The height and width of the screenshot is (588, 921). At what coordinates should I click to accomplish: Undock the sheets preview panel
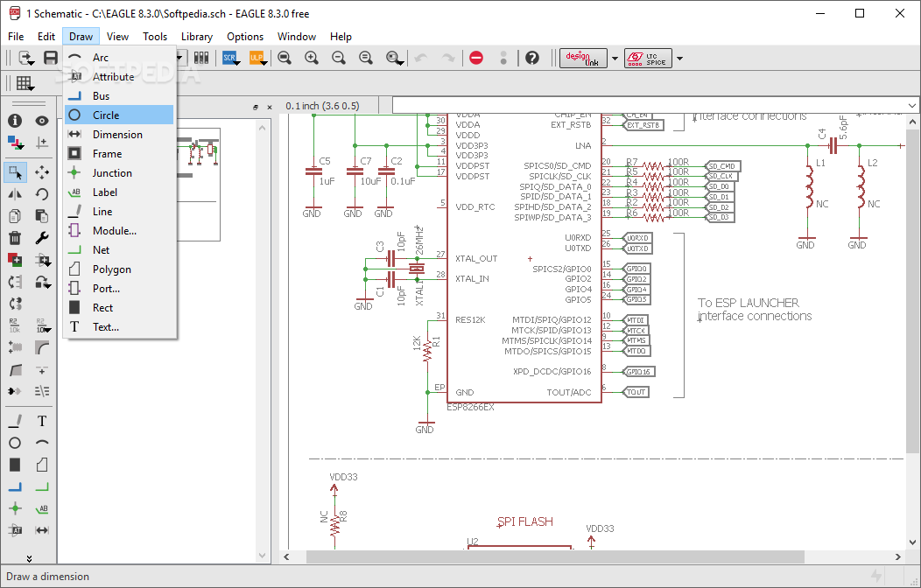point(256,108)
